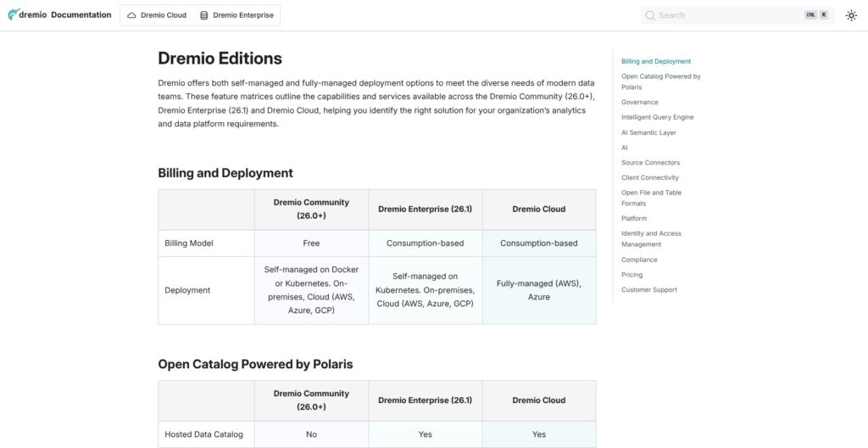Focus the Search input field

click(737, 15)
